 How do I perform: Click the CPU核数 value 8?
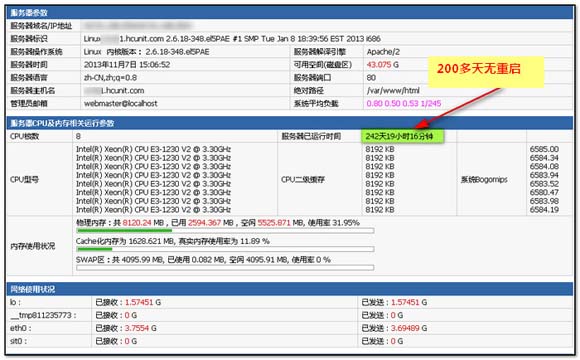(78, 137)
